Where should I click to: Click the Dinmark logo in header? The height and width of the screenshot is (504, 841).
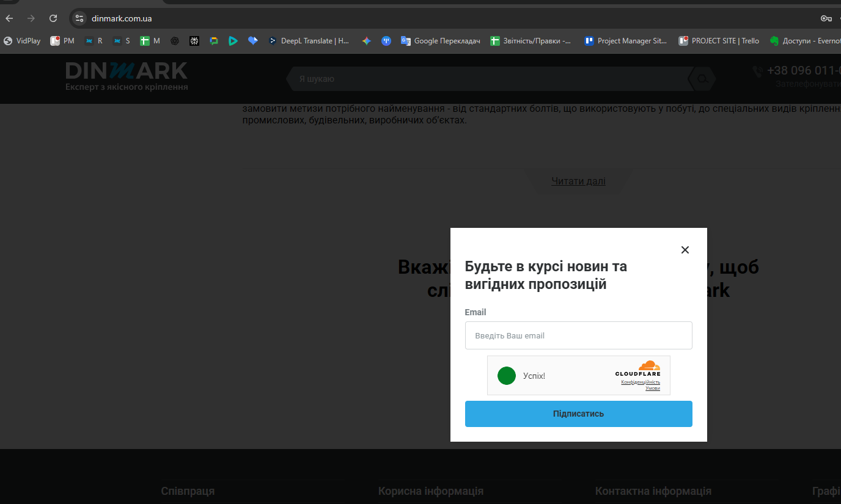[x=127, y=76]
